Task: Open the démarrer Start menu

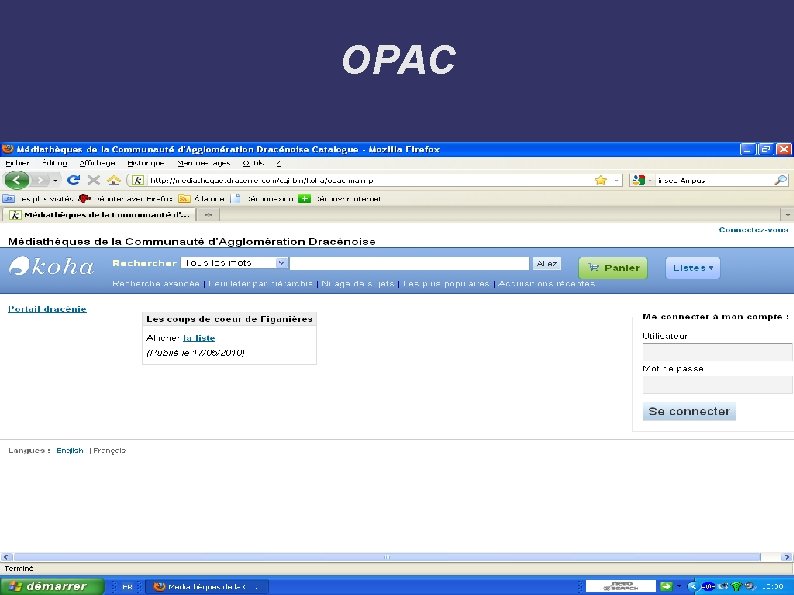Action: 52,586
